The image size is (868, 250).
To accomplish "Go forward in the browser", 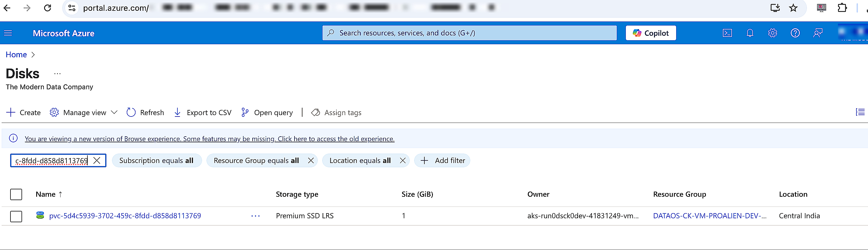I will (x=27, y=8).
